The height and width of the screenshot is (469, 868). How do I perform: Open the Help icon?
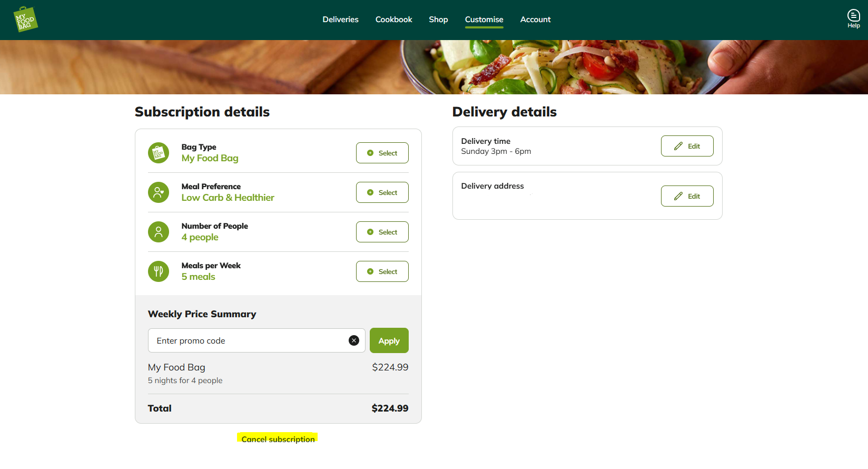pyautogui.click(x=853, y=19)
